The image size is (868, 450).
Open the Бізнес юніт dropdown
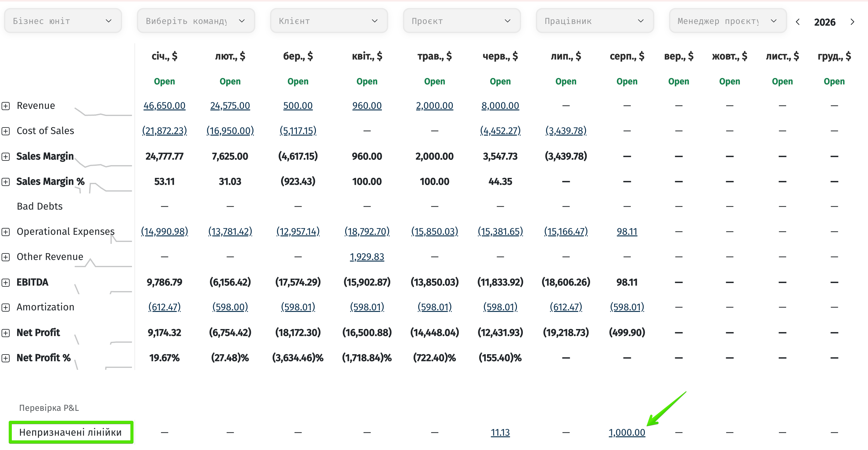pyautogui.click(x=63, y=21)
